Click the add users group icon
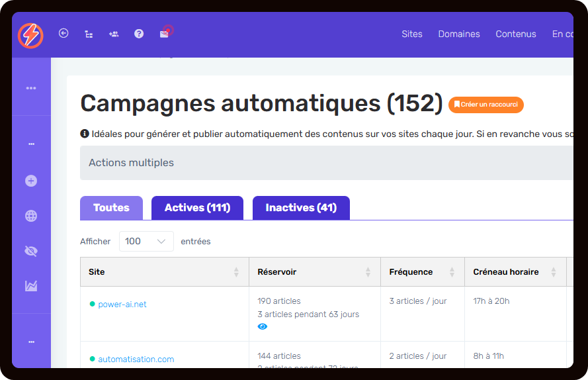 coord(114,34)
